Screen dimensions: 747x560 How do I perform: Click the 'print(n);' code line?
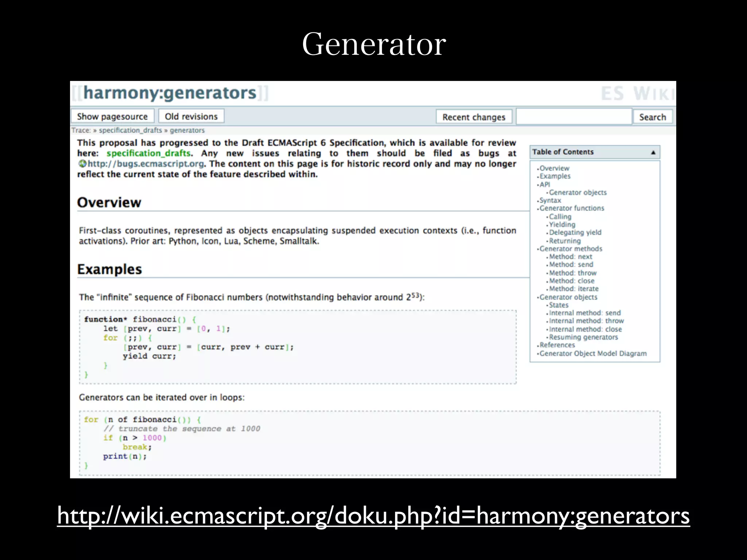(x=125, y=456)
